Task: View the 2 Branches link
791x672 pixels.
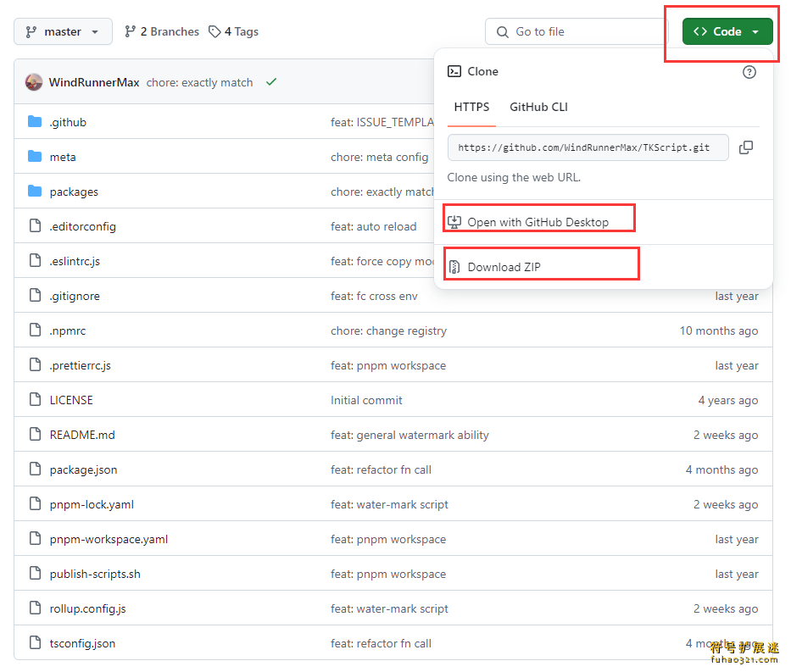Action: (162, 31)
